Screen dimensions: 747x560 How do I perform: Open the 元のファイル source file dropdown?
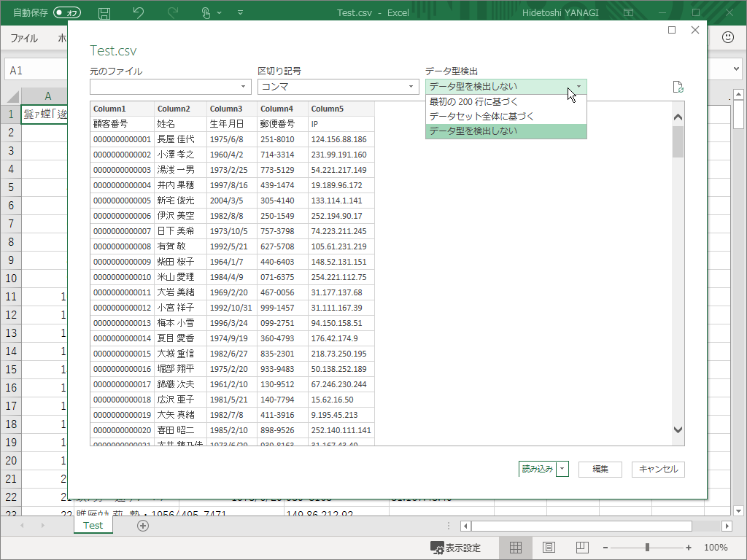(242, 86)
